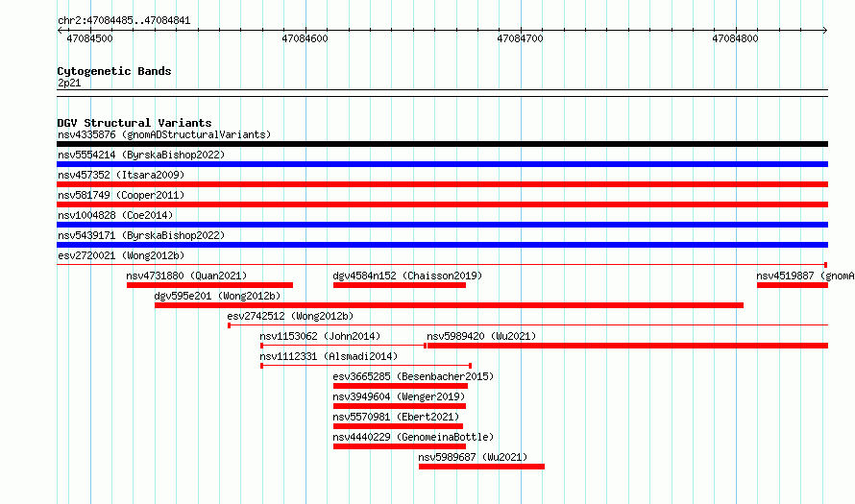Click the red bar for esv3665285
Viewport: 855px width, 504px height.
tap(401, 386)
